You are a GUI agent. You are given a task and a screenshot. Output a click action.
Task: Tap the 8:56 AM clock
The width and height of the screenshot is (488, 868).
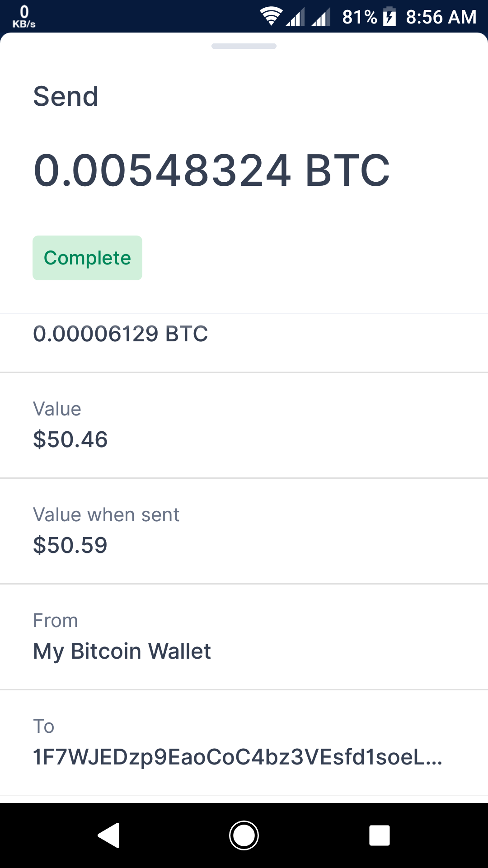[441, 17]
